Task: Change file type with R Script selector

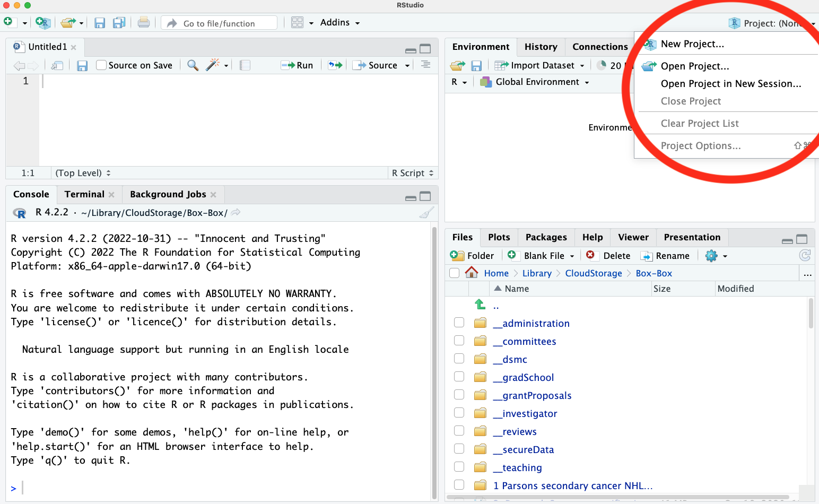Action: (x=413, y=173)
